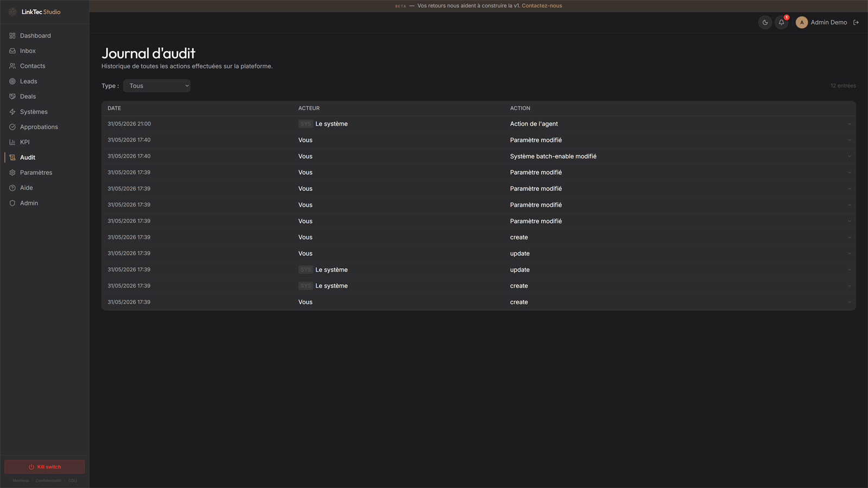Screen dimensions: 868x488
Task: Click the Audit scroll icon
Action: (12, 157)
